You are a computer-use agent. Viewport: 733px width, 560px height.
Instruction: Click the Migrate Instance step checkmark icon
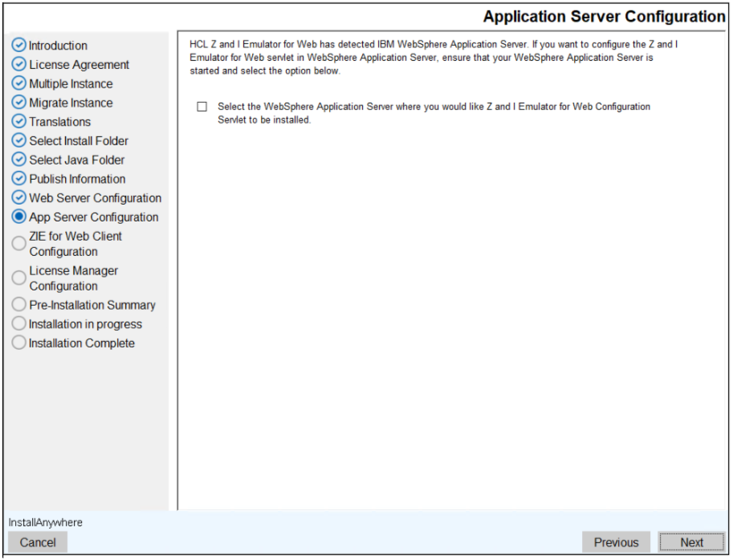[18, 102]
